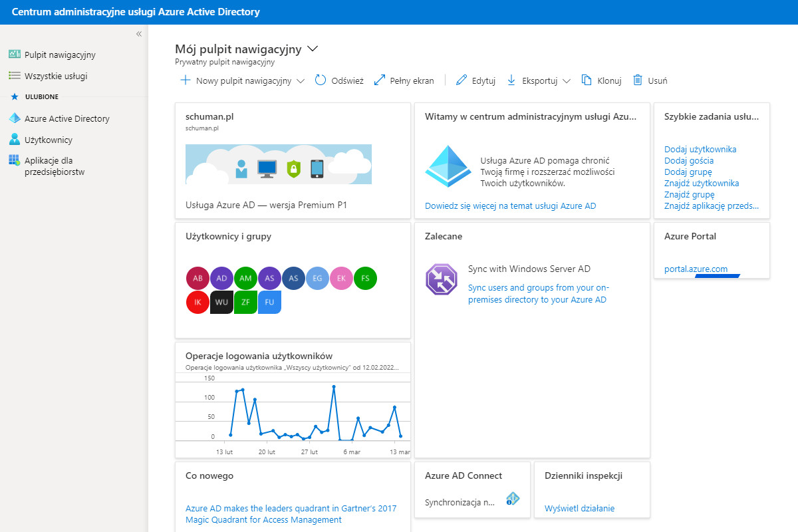Open Sync users and groups from on-premises link
The height and width of the screenshot is (532, 798).
[538, 294]
